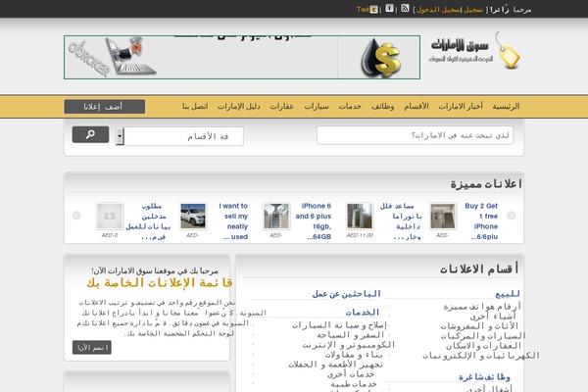The width and height of the screenshot is (588, 392).
Task: Open 'iPhone 6 and 6 plus 16gb' link
Action: (314, 221)
